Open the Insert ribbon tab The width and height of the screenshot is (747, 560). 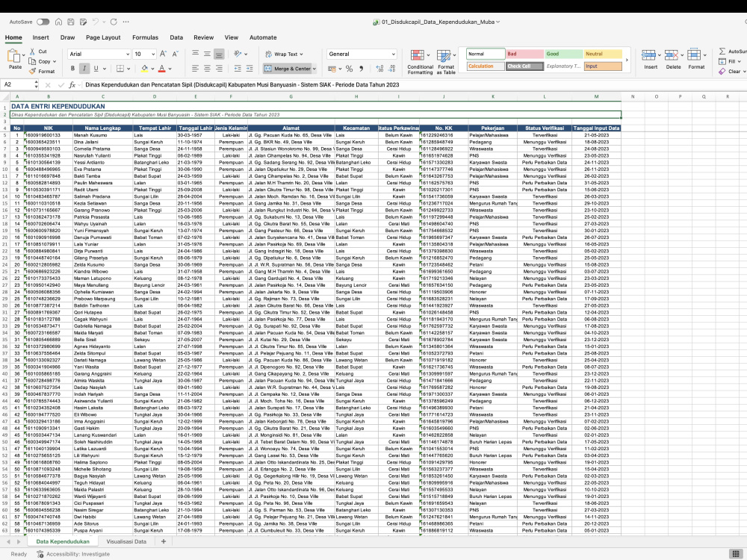(40, 37)
